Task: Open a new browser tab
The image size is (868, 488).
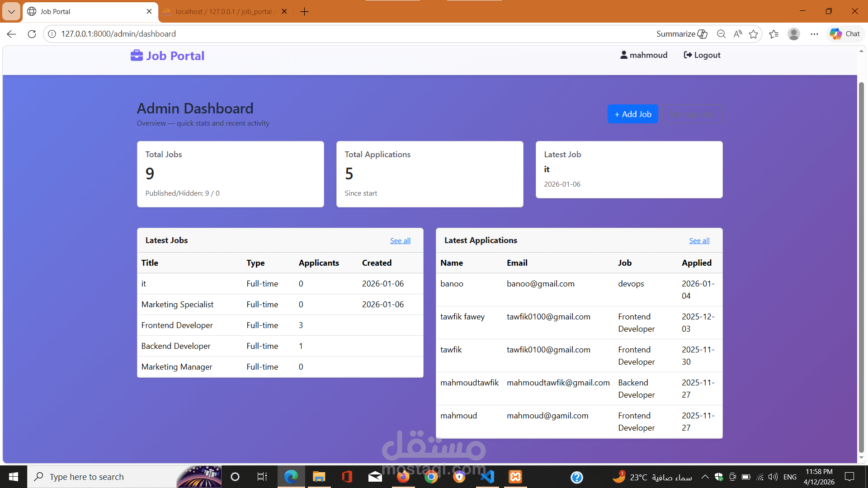Action: [x=304, y=11]
